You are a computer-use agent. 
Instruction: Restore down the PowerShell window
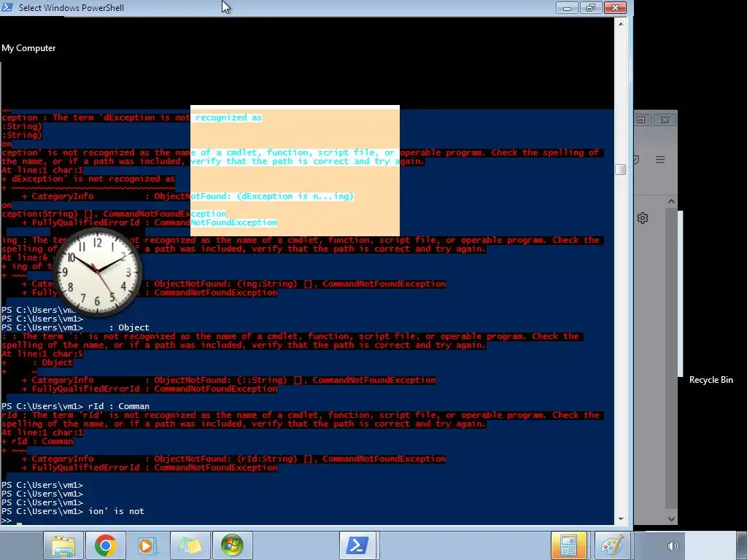tap(591, 8)
